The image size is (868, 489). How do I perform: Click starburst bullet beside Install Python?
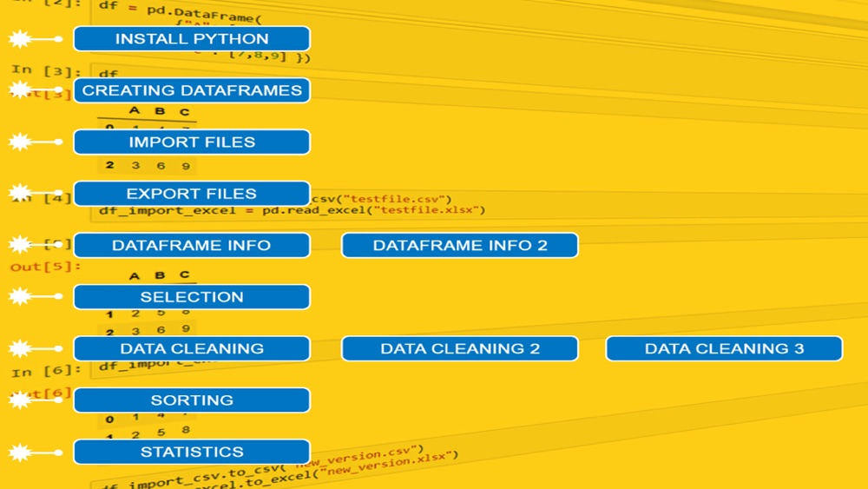[20, 39]
